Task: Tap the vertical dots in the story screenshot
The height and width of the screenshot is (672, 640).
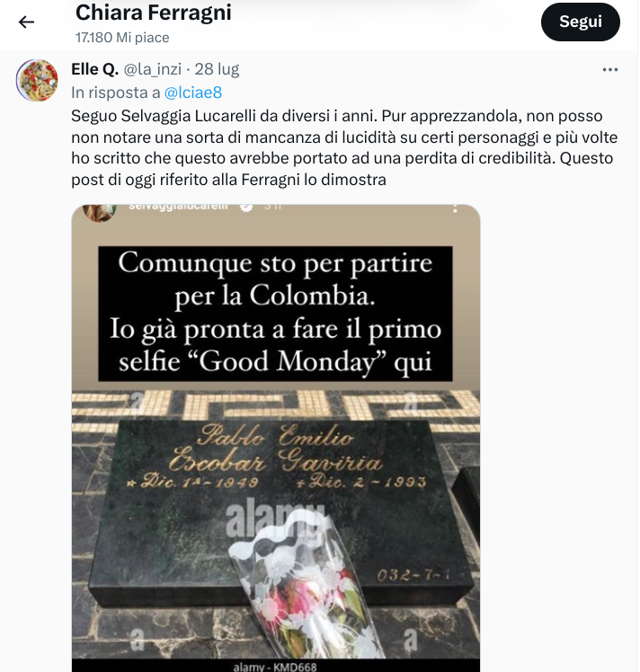Action: pyautogui.click(x=455, y=208)
